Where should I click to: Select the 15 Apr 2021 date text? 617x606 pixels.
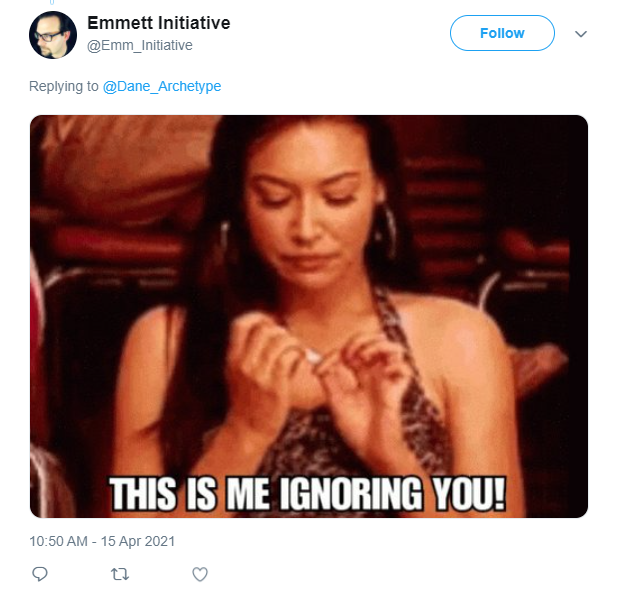point(138,541)
